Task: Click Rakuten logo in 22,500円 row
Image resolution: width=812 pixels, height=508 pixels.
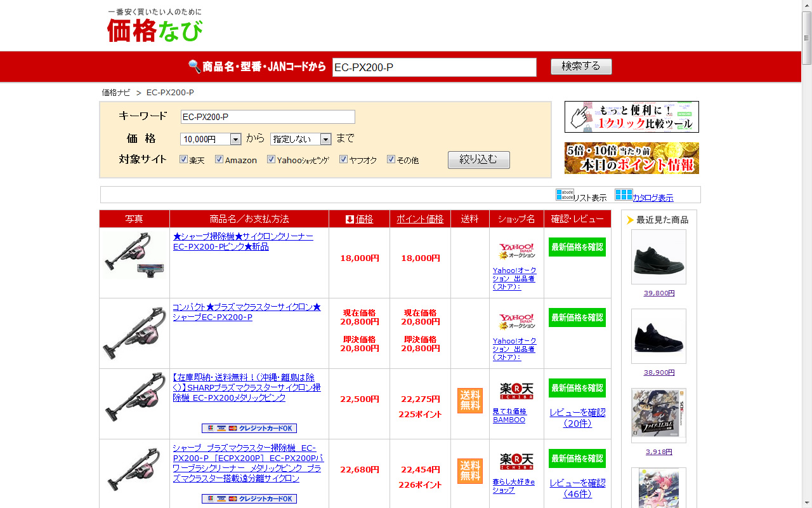Action: (x=516, y=391)
